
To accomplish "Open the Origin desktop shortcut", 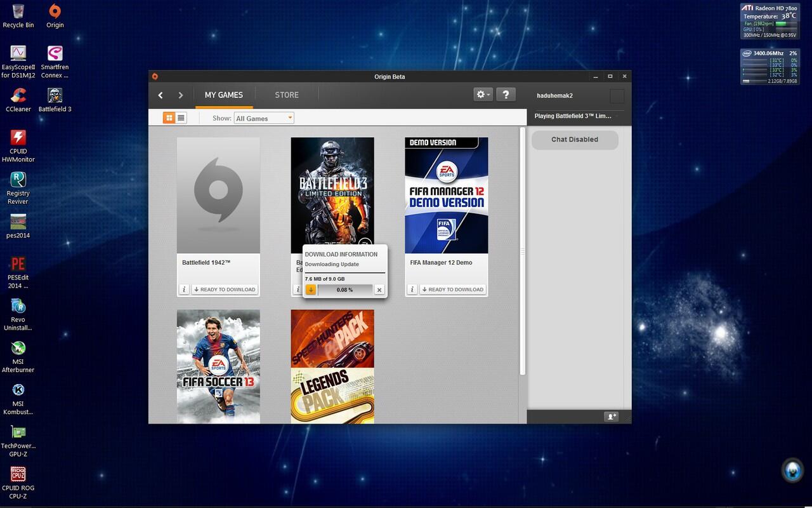I will (55, 16).
